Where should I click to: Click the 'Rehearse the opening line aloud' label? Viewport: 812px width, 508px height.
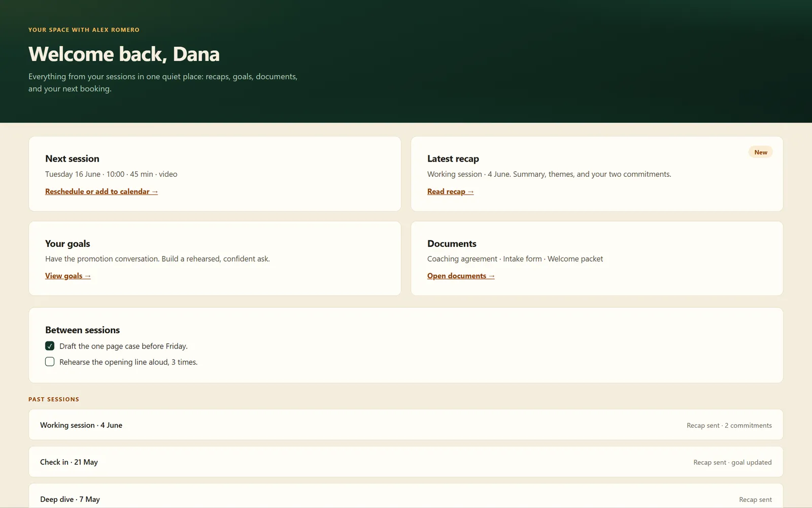128,362
